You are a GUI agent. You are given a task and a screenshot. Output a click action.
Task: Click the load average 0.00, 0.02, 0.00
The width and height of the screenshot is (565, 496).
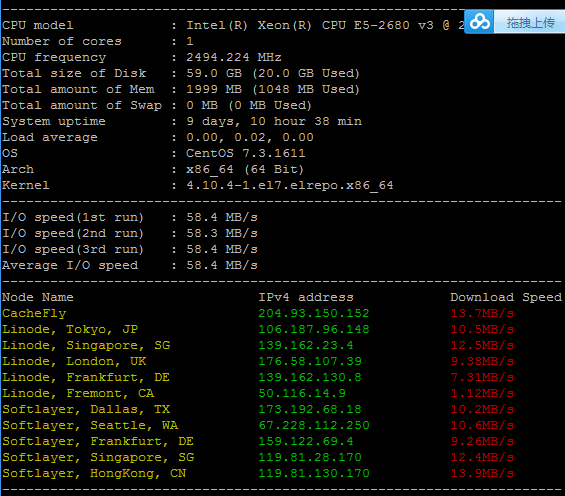pos(250,137)
